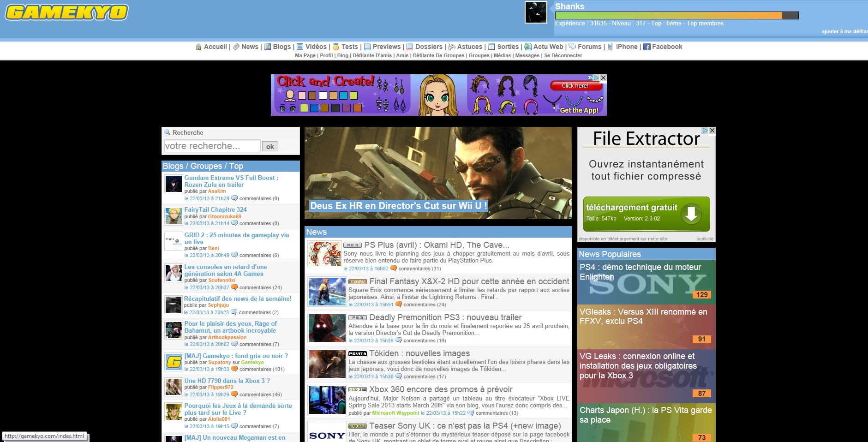Click the Okami thumbnail for PS Plus news

point(323,253)
